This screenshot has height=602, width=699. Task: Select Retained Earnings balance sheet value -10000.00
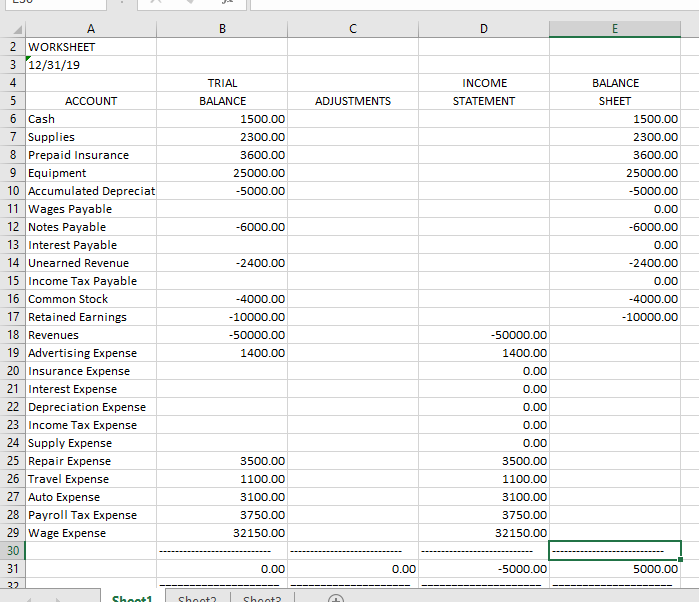(615, 317)
